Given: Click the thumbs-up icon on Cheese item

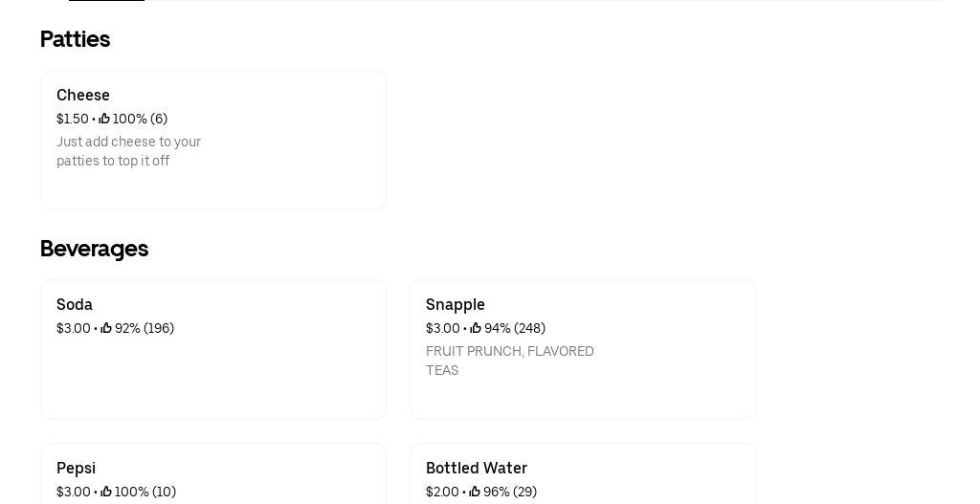Looking at the screenshot, I should point(104,120).
